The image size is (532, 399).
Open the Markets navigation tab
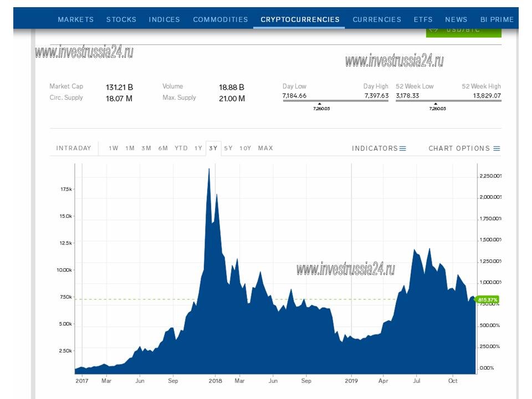click(76, 20)
